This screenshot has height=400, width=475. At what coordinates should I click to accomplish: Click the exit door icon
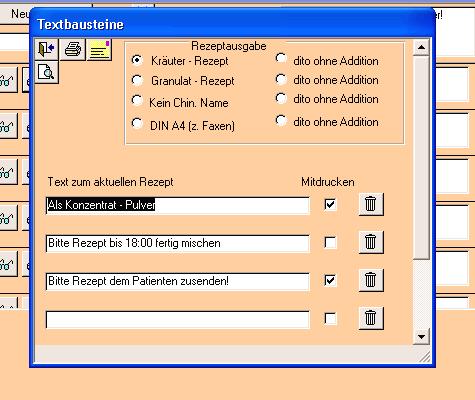click(46, 49)
